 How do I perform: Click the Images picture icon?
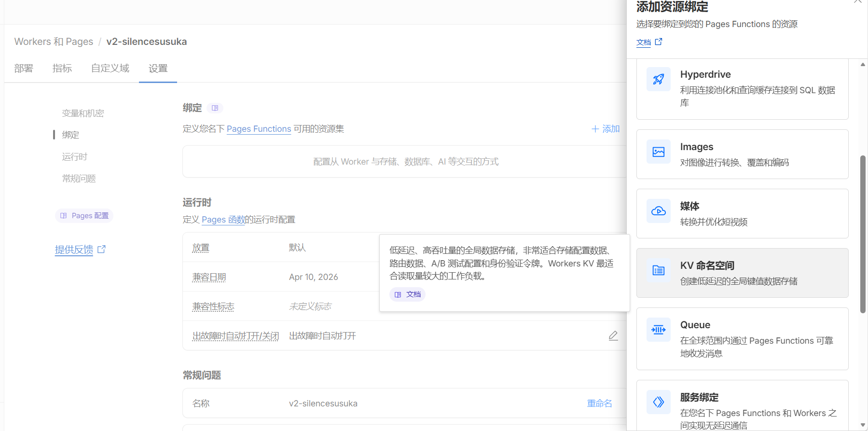click(659, 152)
